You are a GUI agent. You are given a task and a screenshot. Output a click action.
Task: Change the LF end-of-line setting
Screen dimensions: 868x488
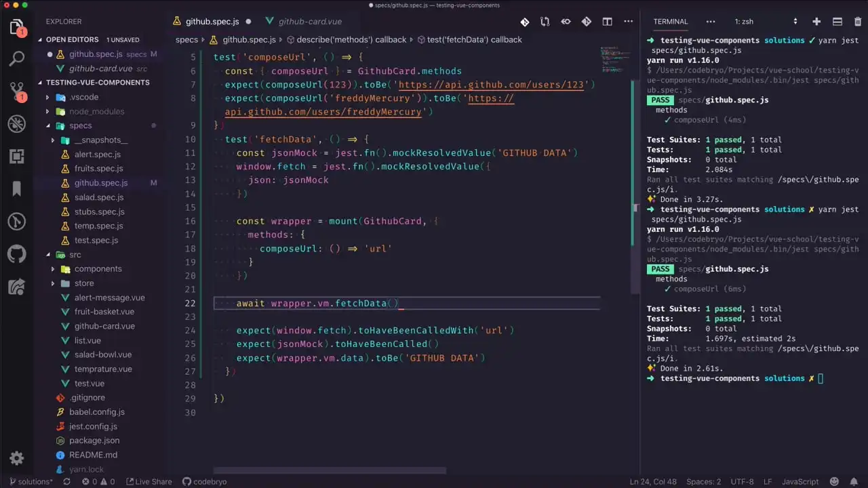coord(768,482)
